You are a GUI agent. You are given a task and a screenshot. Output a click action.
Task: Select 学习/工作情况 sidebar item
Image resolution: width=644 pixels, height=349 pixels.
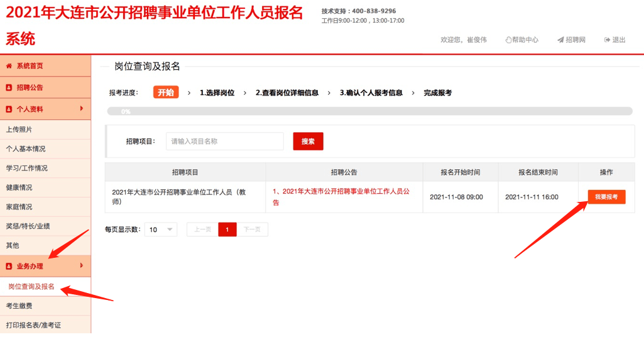click(x=26, y=168)
